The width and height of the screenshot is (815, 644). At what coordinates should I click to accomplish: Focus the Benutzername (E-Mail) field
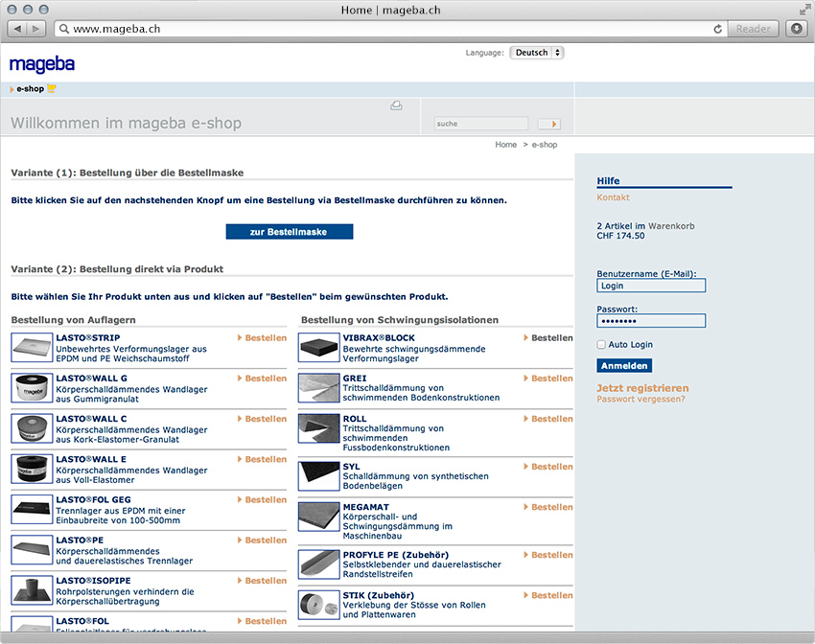[x=651, y=286]
